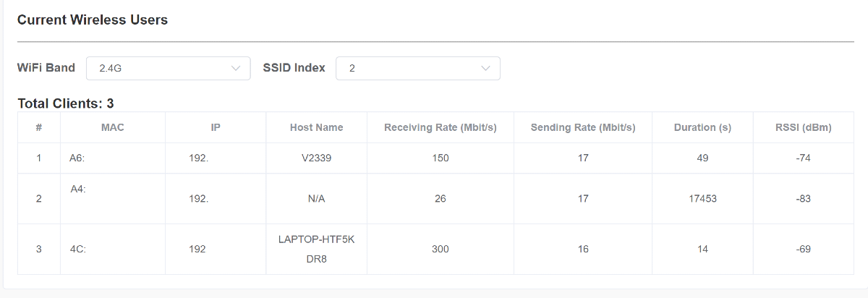
Task: Click the RSSI (dBm) column header
Action: click(803, 127)
